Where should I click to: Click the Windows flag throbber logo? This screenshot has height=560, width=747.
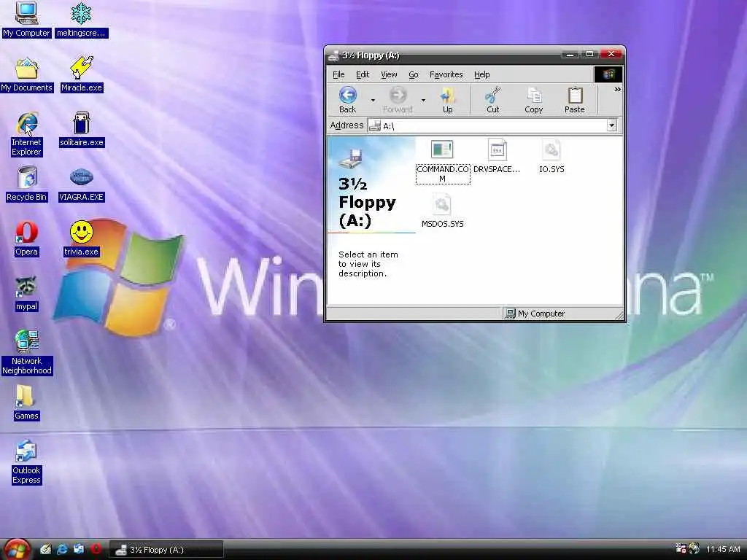pos(608,74)
